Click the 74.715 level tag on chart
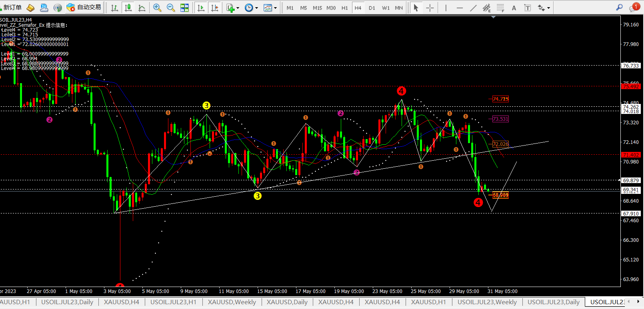The height and width of the screenshot is (309, 644). click(x=500, y=99)
